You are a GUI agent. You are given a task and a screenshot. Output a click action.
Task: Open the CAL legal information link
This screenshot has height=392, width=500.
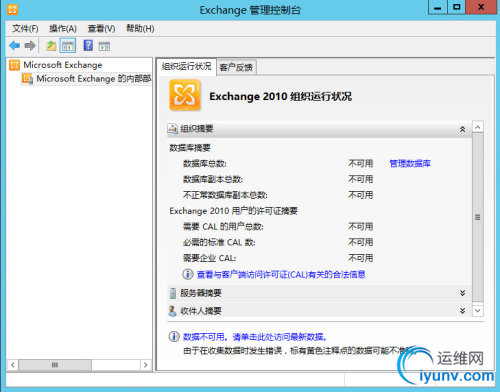[x=281, y=274]
